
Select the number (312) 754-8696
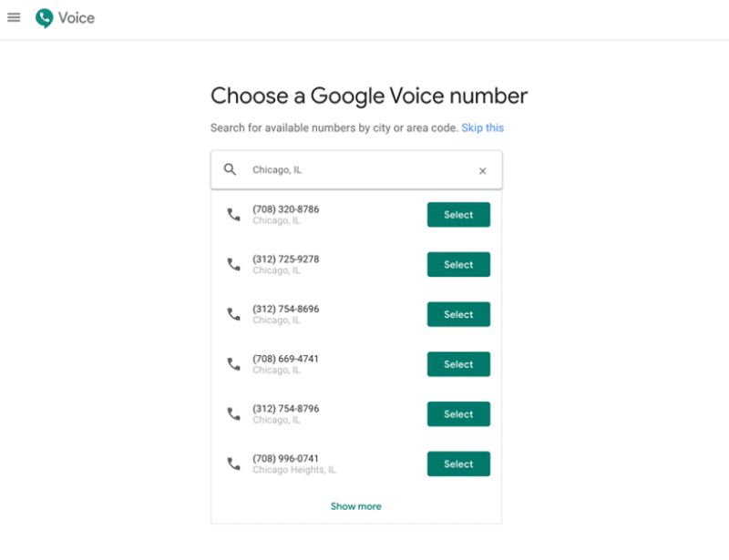tap(458, 314)
